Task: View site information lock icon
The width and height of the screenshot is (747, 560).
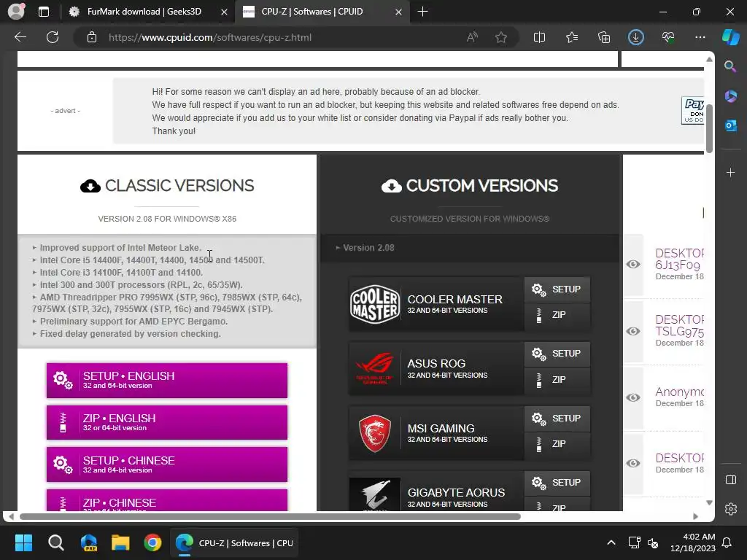Action: (x=92, y=37)
